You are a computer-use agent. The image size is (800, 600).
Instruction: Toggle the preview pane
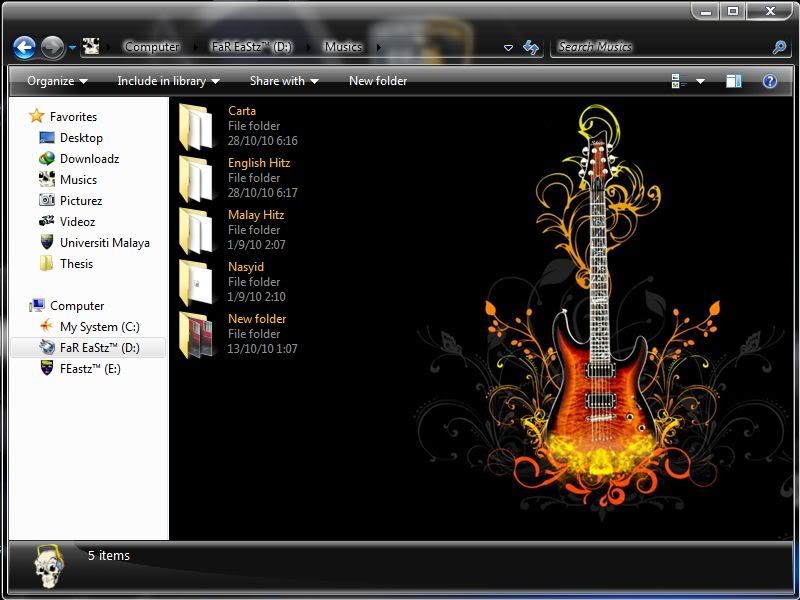[x=734, y=81]
